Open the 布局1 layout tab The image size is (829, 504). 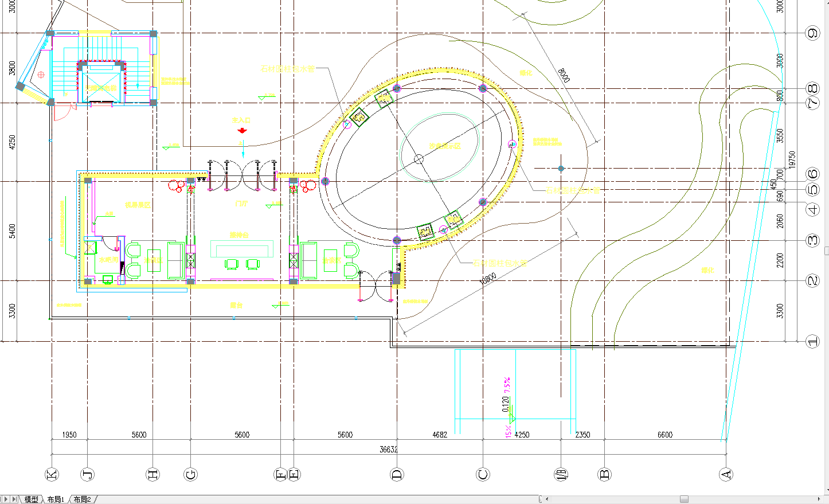coord(56,499)
